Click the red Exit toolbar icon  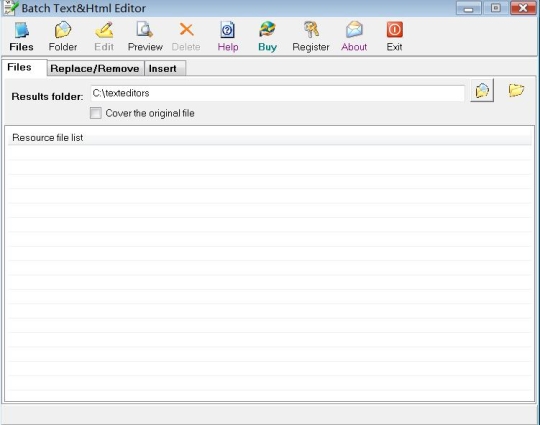pyautogui.click(x=394, y=30)
